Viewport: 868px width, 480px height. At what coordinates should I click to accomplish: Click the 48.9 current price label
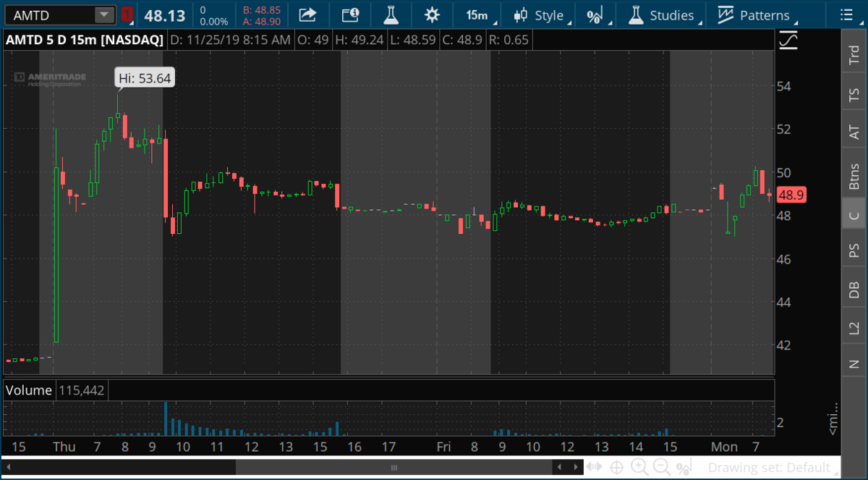coord(791,195)
